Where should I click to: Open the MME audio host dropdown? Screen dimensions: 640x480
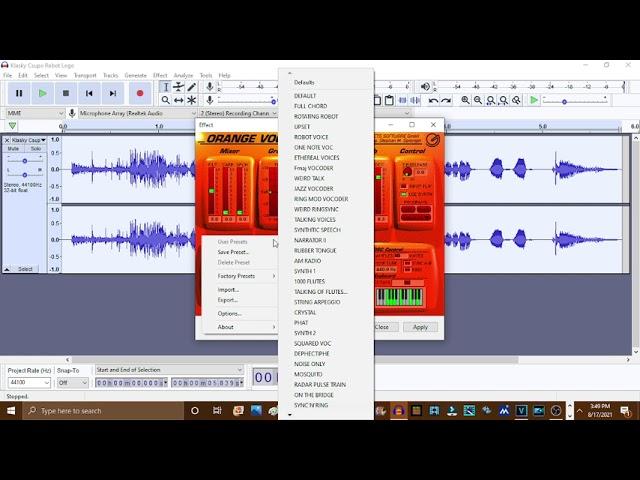35,113
